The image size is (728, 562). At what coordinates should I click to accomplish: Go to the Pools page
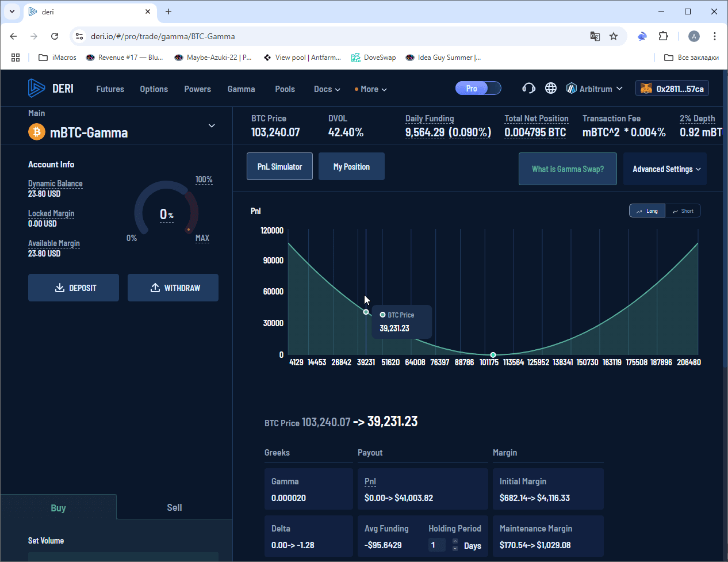pyautogui.click(x=285, y=89)
